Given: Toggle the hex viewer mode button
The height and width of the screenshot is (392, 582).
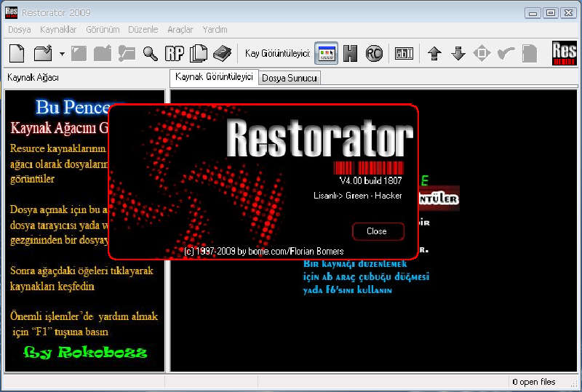Looking at the screenshot, I should point(351,53).
